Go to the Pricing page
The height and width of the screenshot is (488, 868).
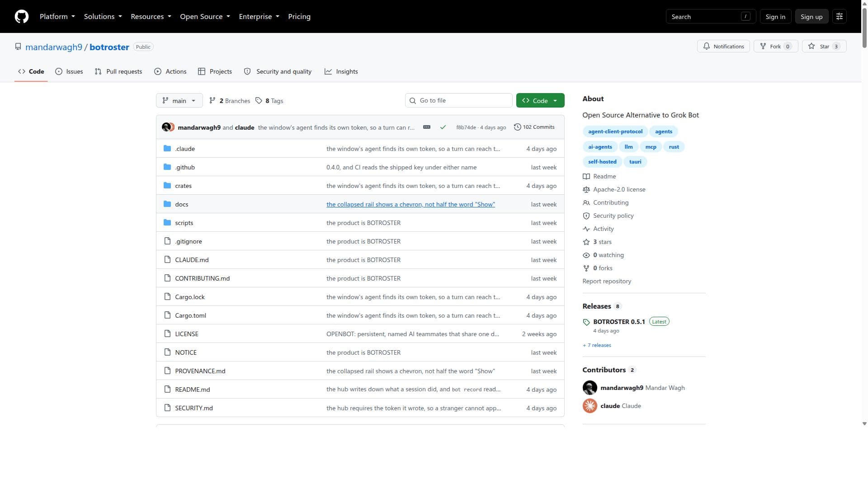pyautogui.click(x=299, y=17)
